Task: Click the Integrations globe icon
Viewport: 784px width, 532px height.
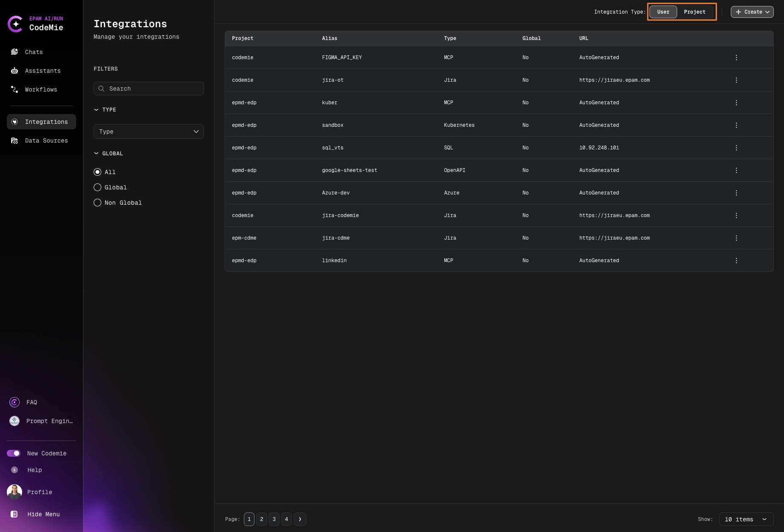Action: tap(14, 122)
